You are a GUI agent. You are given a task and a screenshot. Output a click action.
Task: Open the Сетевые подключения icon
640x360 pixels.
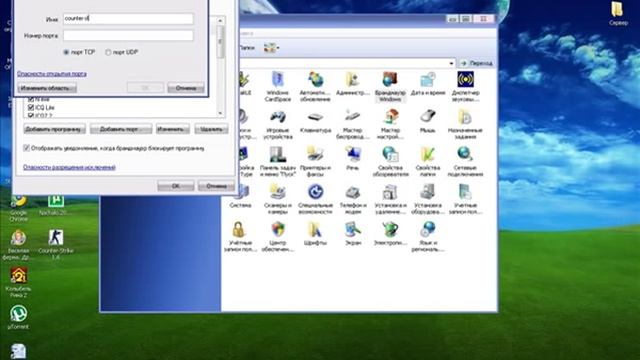tap(465, 162)
